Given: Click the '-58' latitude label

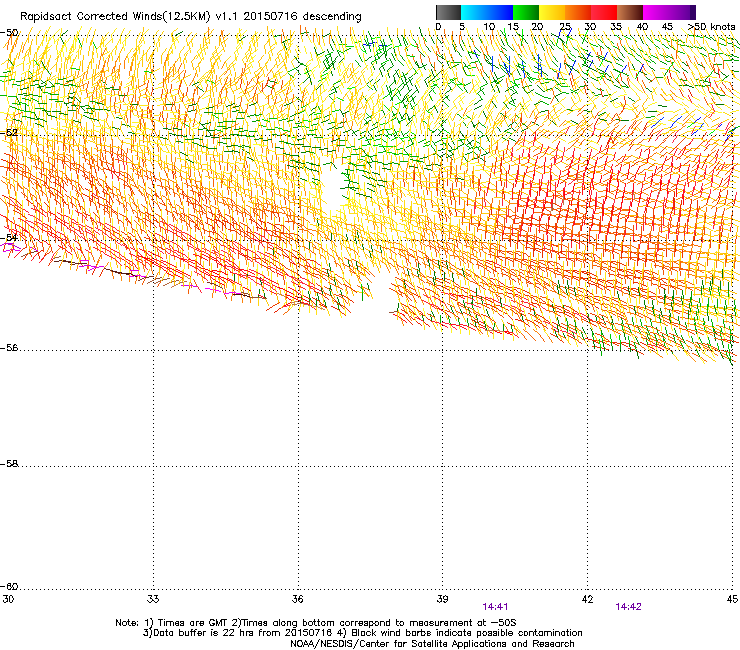Looking at the screenshot, I should pos(9,464).
